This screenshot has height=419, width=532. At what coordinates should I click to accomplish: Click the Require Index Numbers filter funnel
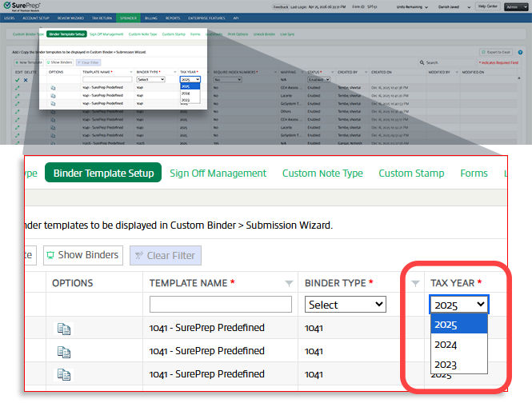[x=275, y=72]
